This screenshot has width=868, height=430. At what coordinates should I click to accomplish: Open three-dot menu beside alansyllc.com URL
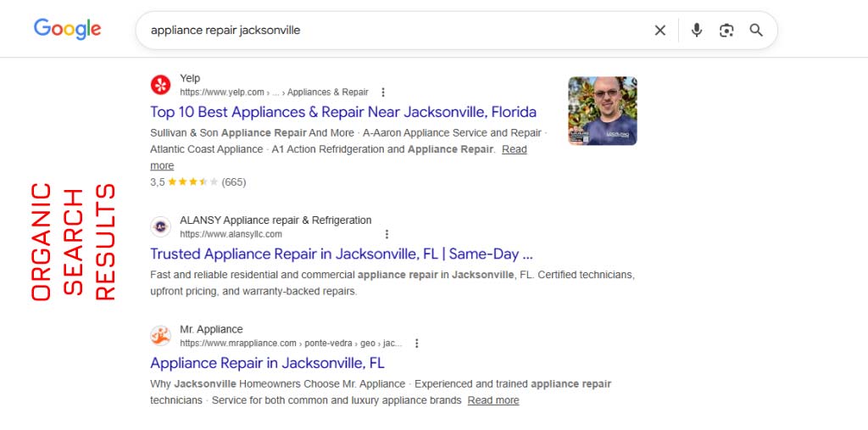(387, 234)
